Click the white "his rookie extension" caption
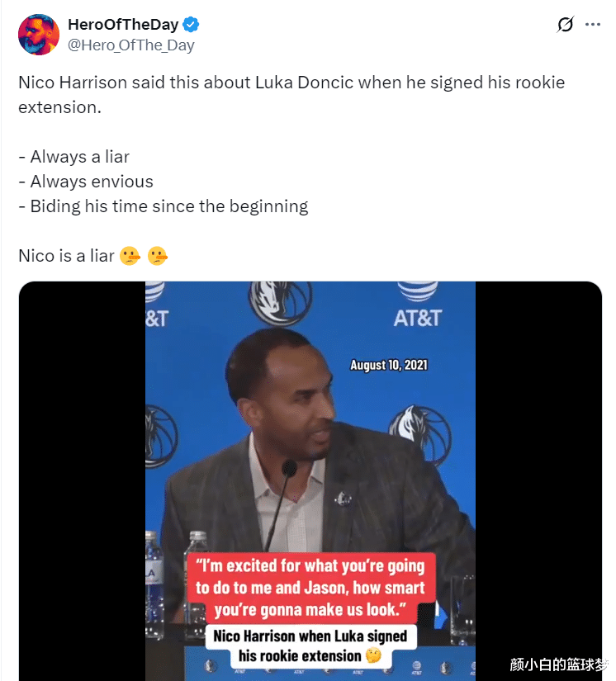The image size is (616, 681). [299, 655]
